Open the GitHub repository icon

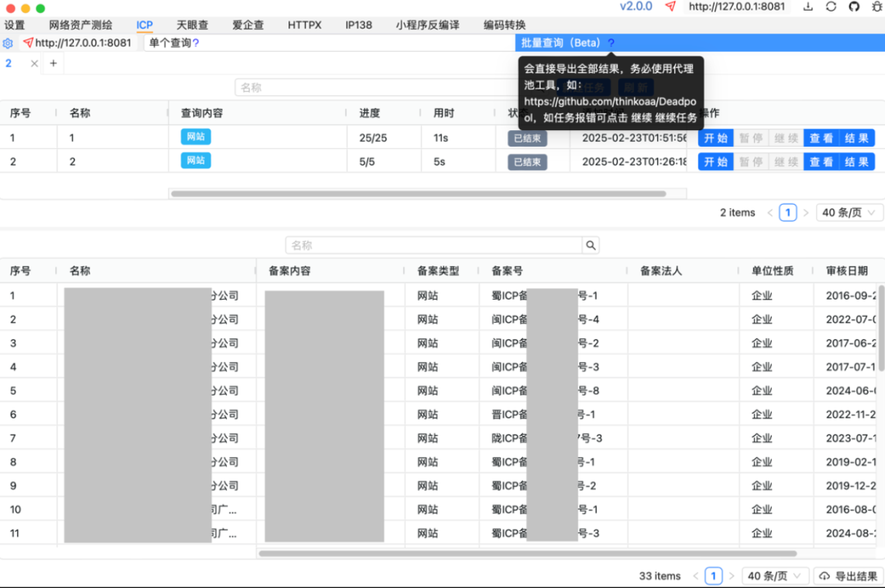(855, 7)
